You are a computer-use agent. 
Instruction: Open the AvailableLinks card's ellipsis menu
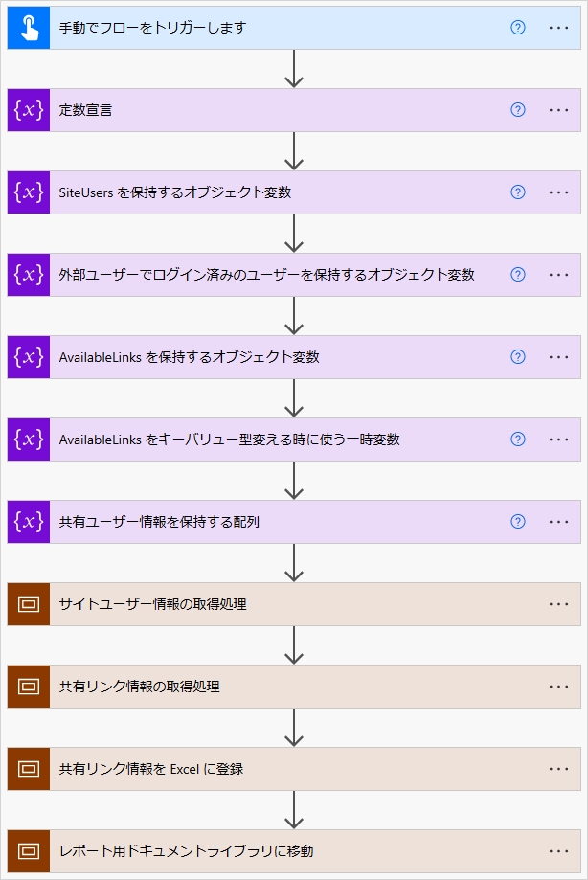(558, 357)
